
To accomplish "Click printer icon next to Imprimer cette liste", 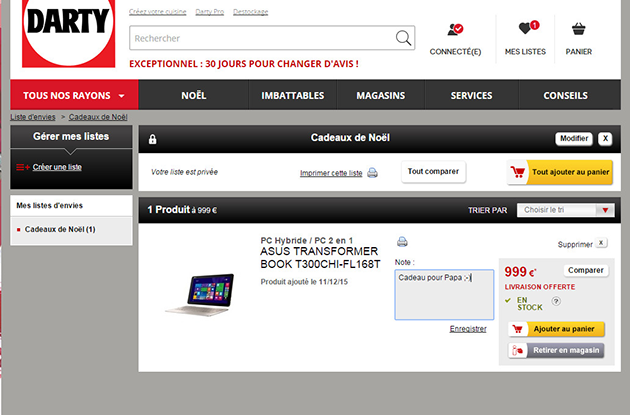I will click(372, 173).
